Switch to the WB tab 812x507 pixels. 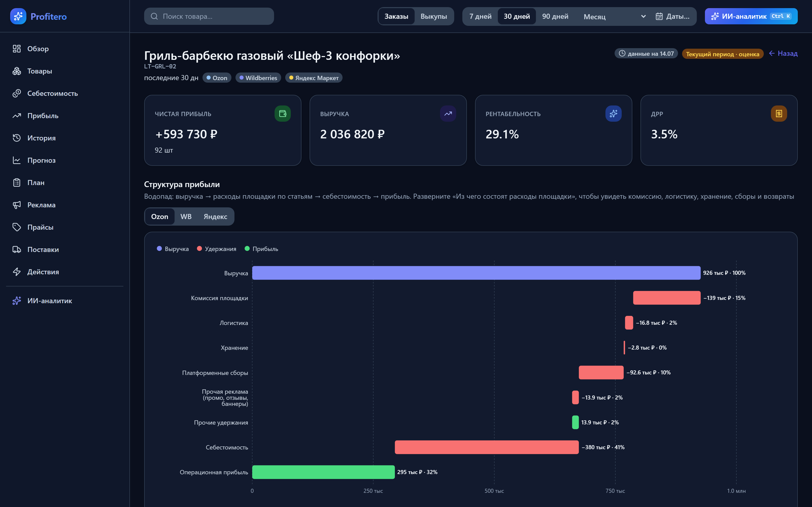(x=186, y=216)
